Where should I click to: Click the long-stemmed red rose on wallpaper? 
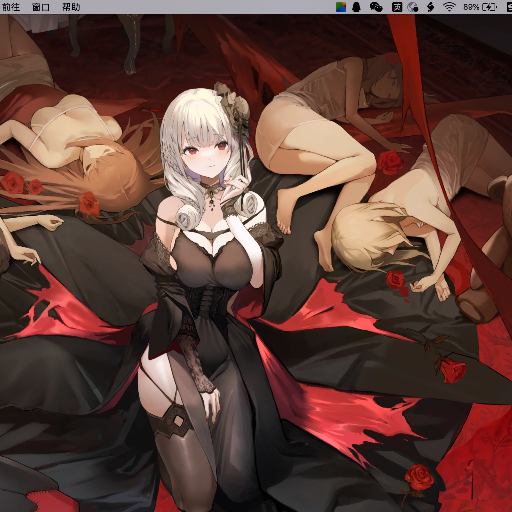pos(442,360)
